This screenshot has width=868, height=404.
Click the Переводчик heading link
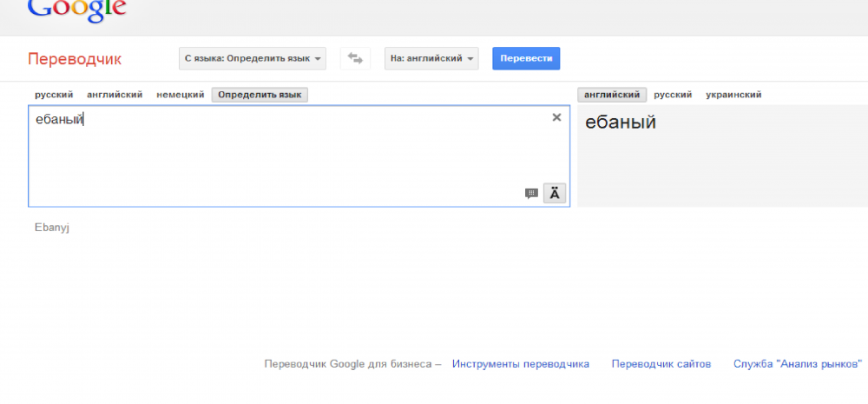click(75, 59)
